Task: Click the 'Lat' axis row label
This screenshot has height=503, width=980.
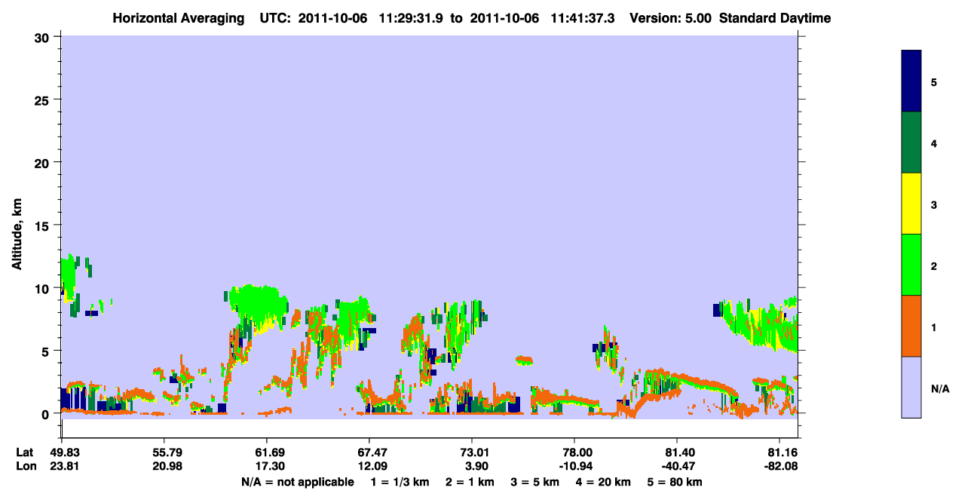Action: [25, 452]
